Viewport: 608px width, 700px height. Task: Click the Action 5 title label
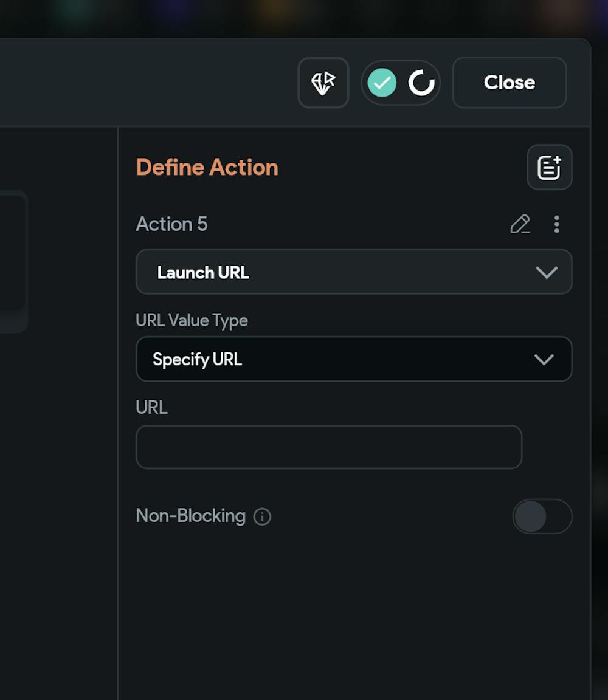(x=171, y=224)
